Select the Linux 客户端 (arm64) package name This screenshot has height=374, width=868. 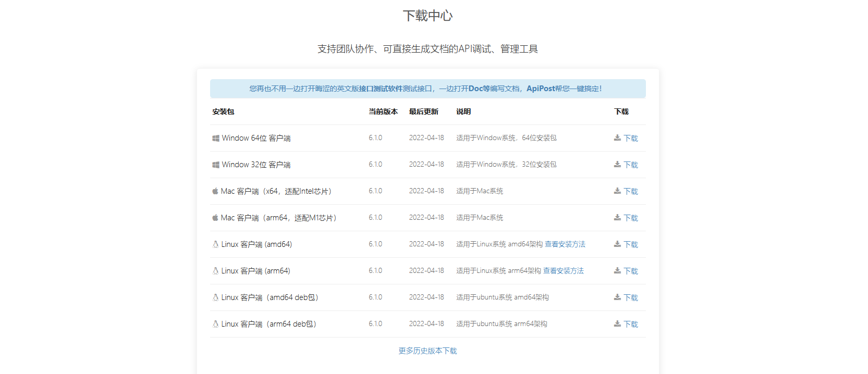pyautogui.click(x=255, y=271)
